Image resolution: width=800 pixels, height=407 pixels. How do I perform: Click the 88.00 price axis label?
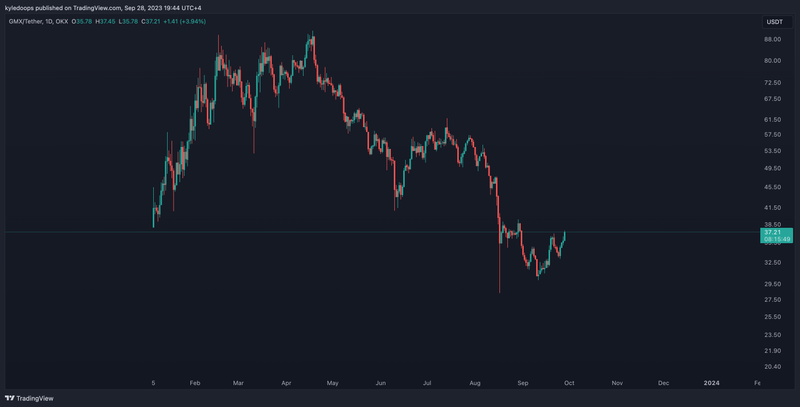772,40
